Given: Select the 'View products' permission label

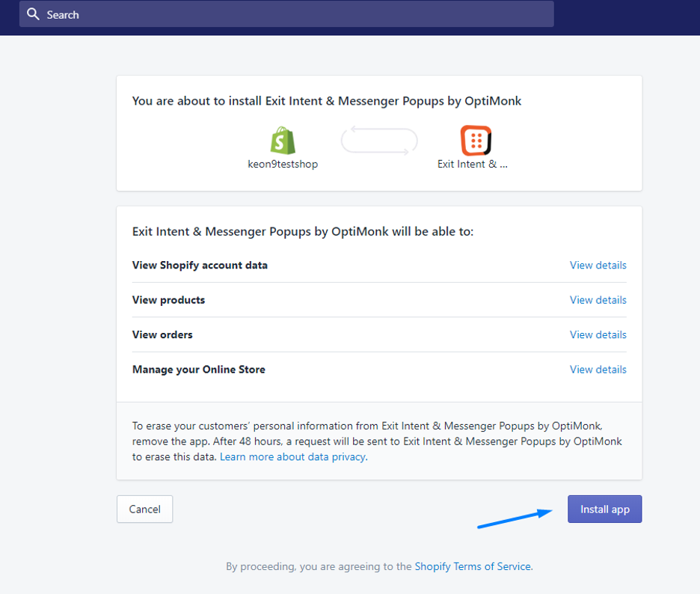Looking at the screenshot, I should [x=168, y=300].
